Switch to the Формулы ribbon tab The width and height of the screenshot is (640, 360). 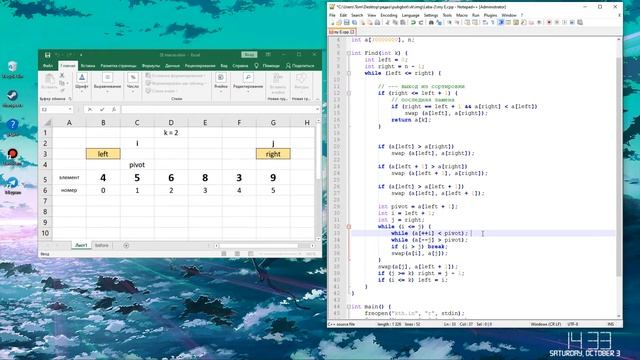[x=151, y=66]
